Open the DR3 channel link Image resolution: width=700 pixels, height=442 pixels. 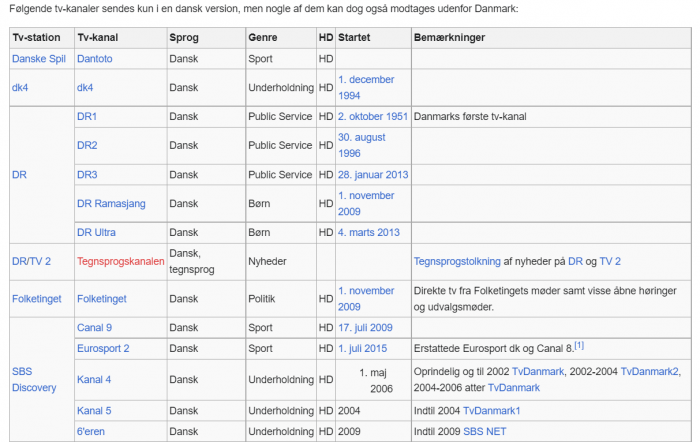point(87,175)
